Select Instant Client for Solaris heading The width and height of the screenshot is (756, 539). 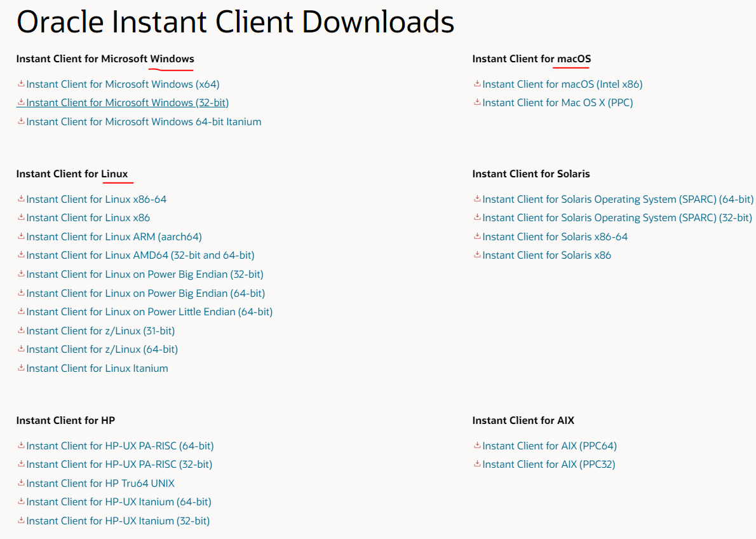point(531,174)
